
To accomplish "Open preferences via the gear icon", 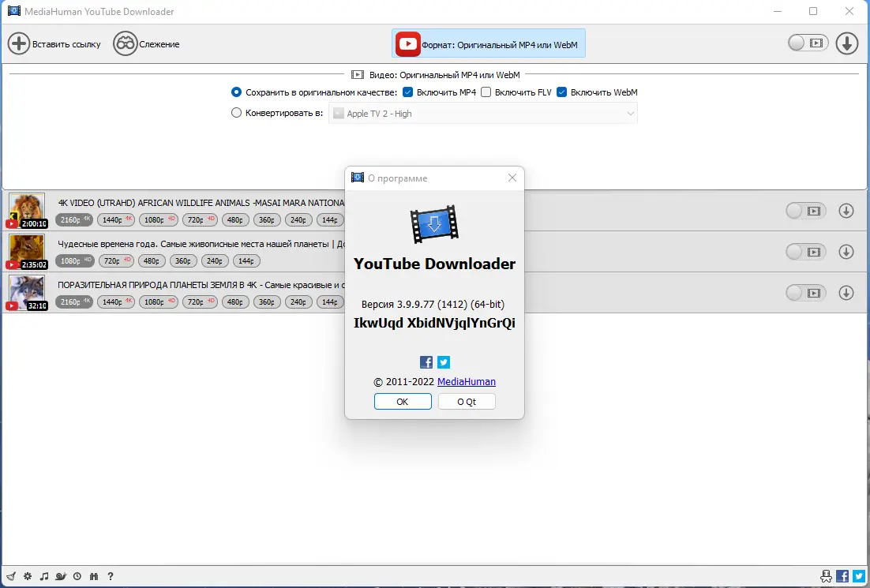I will tap(28, 576).
